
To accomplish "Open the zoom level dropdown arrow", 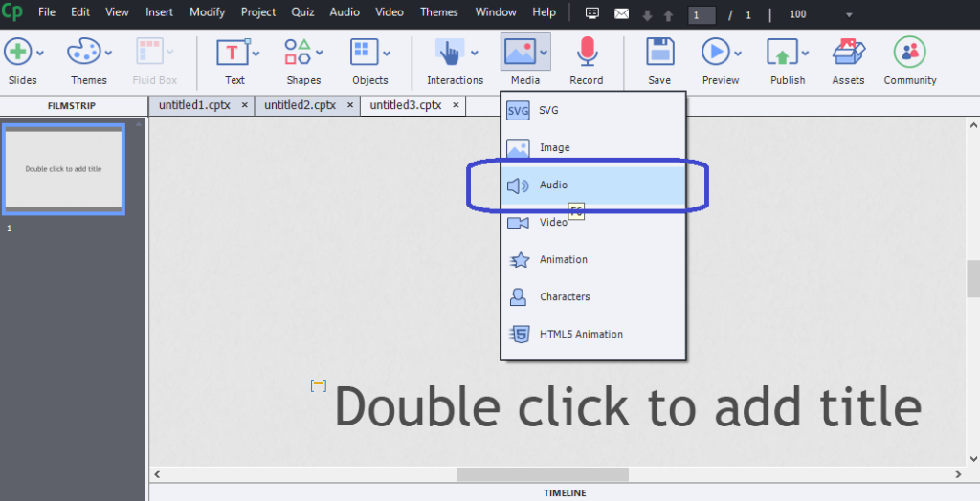I will point(849,15).
